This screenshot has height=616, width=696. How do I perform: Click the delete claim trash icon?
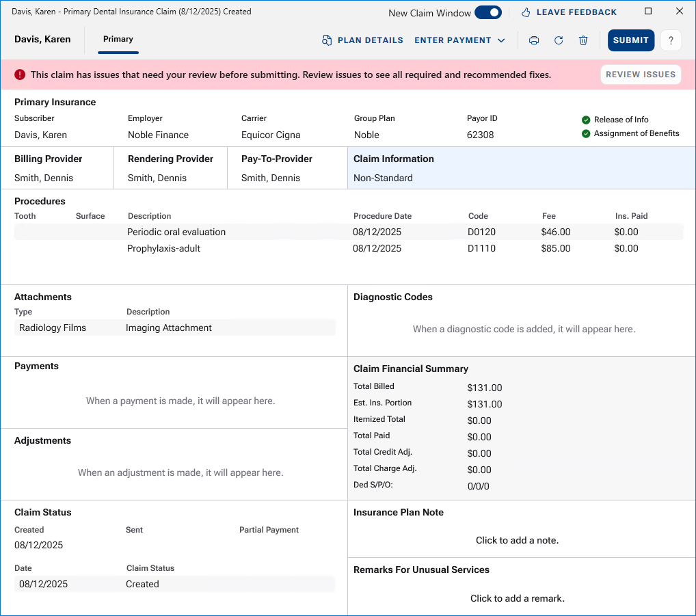pos(583,40)
